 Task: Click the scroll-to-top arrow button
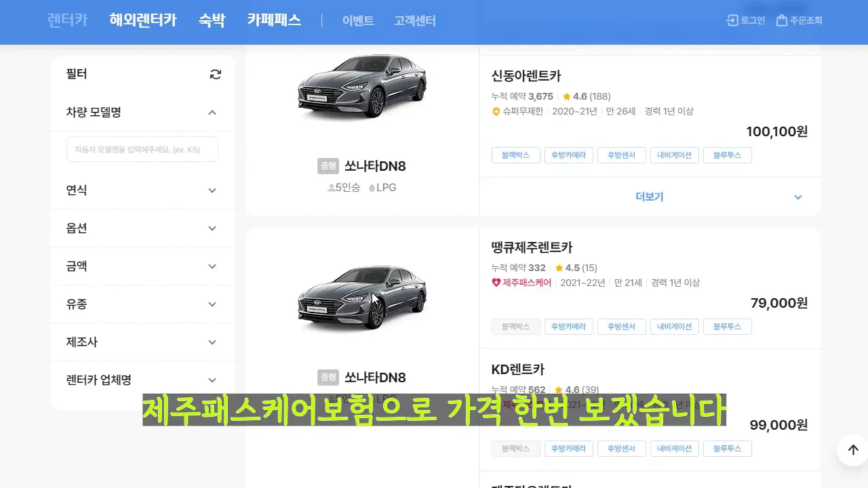pyautogui.click(x=853, y=450)
